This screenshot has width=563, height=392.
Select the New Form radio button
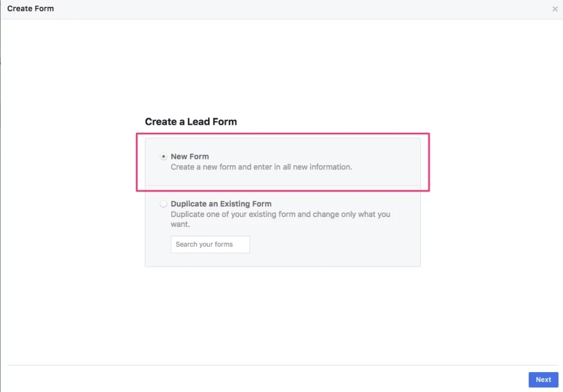click(164, 156)
